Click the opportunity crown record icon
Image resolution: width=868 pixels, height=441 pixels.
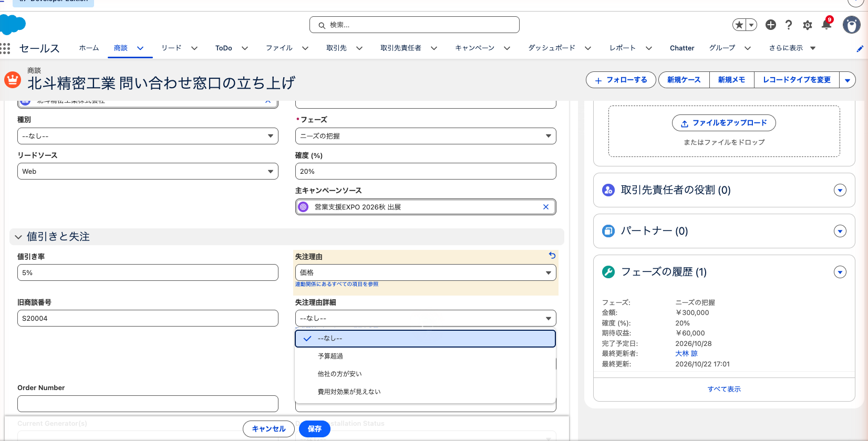coord(13,80)
